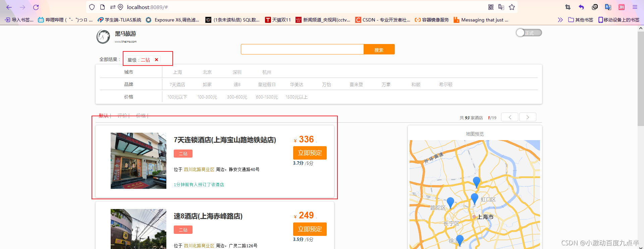Go to next results page arrow
The image size is (644, 249).
pyautogui.click(x=528, y=117)
